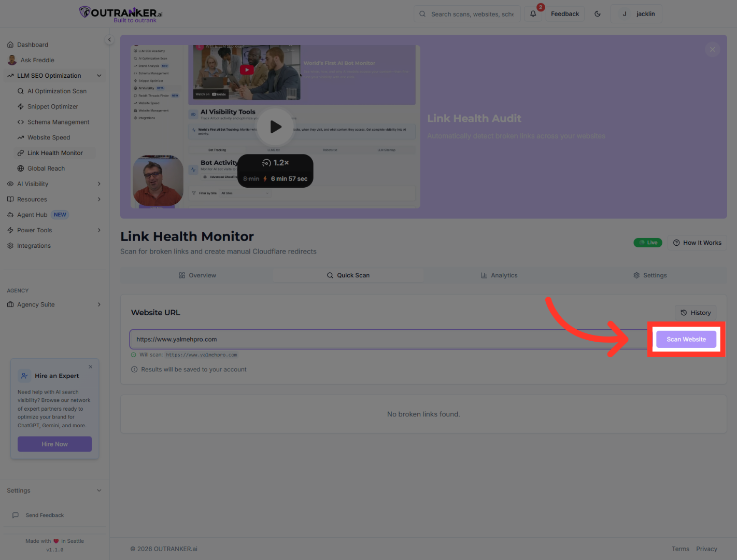Viewport: 737px width, 560px height.
Task: Click the Resources book icon
Action: pos(10,200)
